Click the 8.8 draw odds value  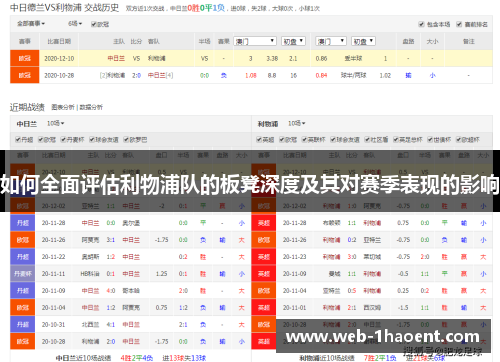pos(272,75)
